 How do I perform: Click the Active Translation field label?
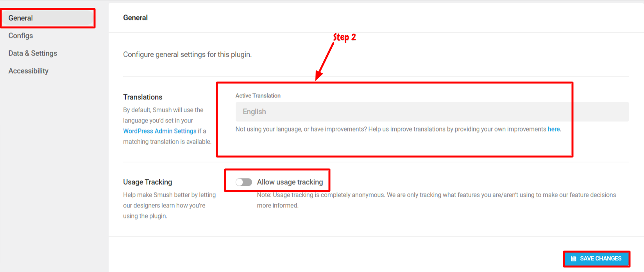[x=258, y=95]
